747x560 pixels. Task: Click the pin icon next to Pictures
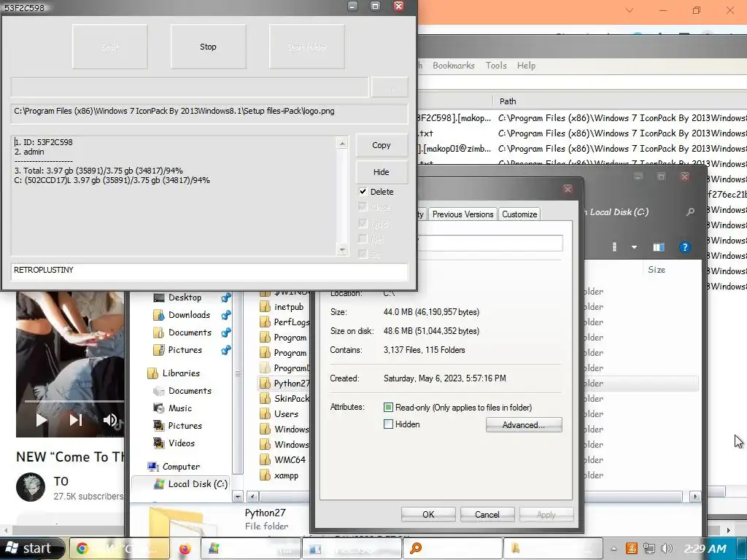pos(226,350)
